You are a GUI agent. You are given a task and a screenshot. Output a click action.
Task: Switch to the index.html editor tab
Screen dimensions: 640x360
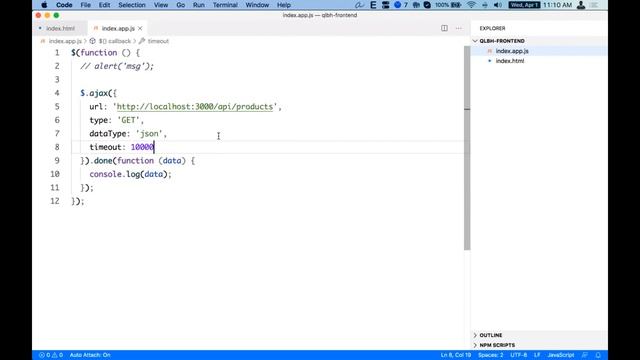pyautogui.click(x=60, y=28)
